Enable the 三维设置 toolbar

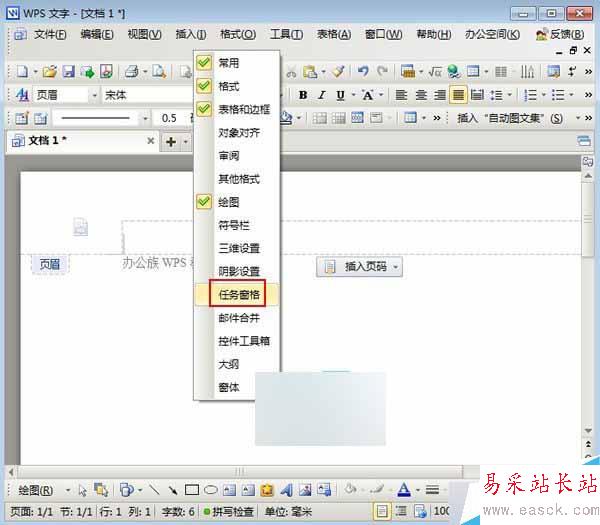237,248
